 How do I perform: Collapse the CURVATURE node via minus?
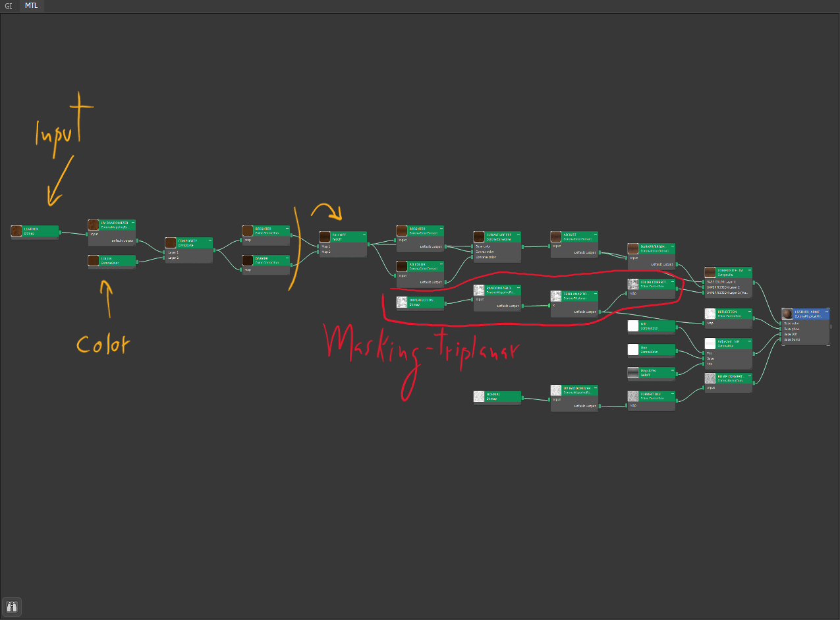[518, 234]
